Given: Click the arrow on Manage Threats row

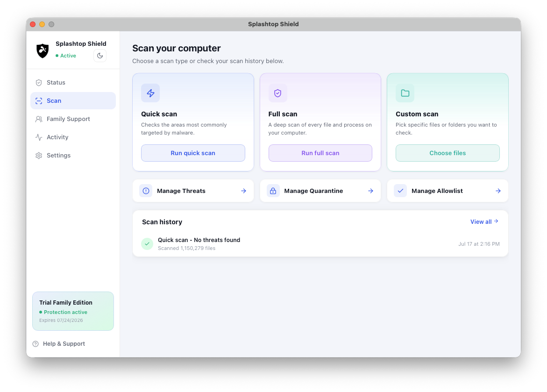Looking at the screenshot, I should [243, 191].
